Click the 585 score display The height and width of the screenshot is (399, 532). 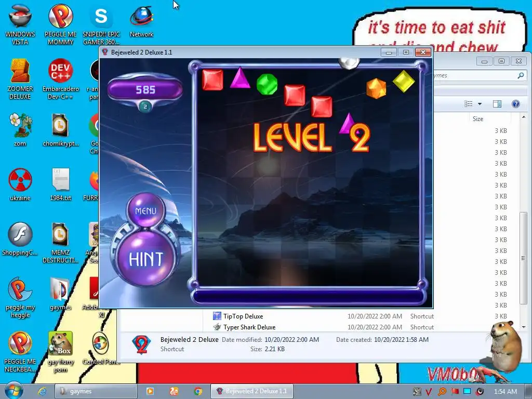click(x=145, y=89)
